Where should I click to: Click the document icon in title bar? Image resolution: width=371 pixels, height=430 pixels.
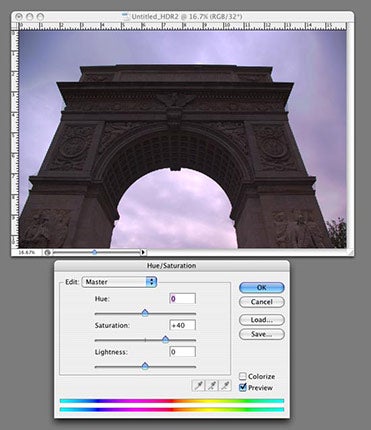click(x=125, y=16)
